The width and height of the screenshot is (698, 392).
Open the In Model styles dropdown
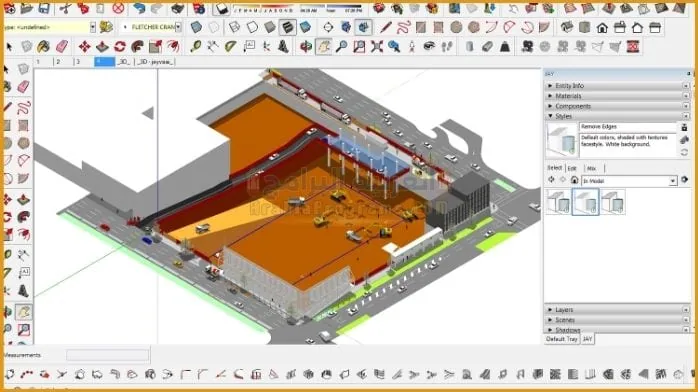(x=673, y=181)
